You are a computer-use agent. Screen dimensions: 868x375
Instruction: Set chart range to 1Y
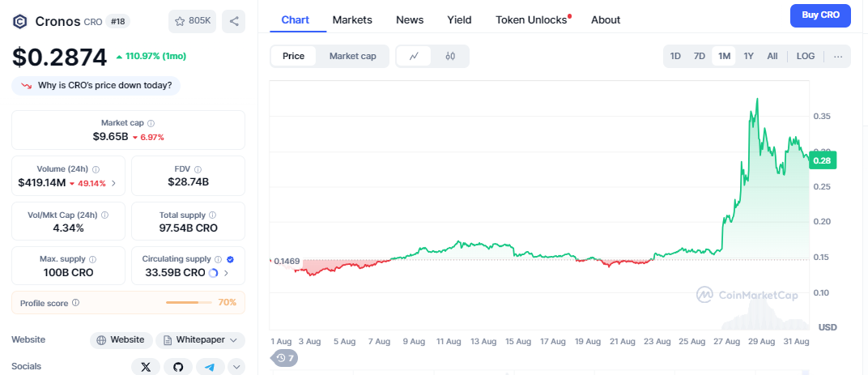748,56
